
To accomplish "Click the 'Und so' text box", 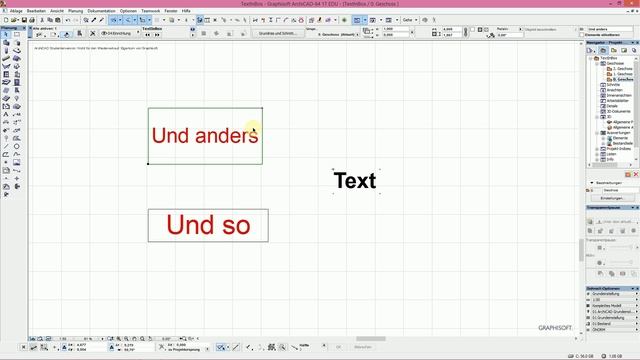I will [208, 225].
